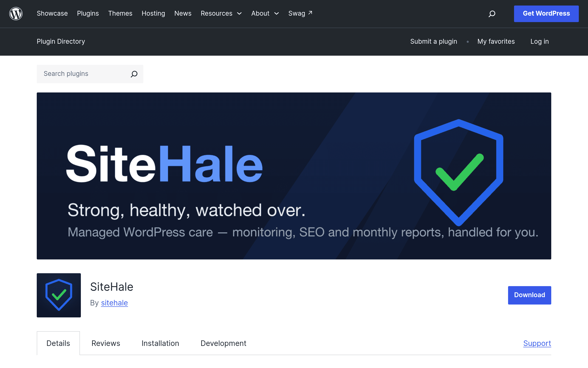Open the Swag external link
Viewport: 588px width, 368px height.
(x=300, y=13)
